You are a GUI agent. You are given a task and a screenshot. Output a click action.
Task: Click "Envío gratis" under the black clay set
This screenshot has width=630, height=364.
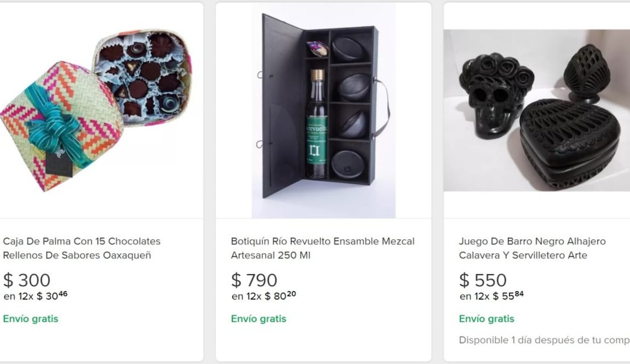(487, 319)
